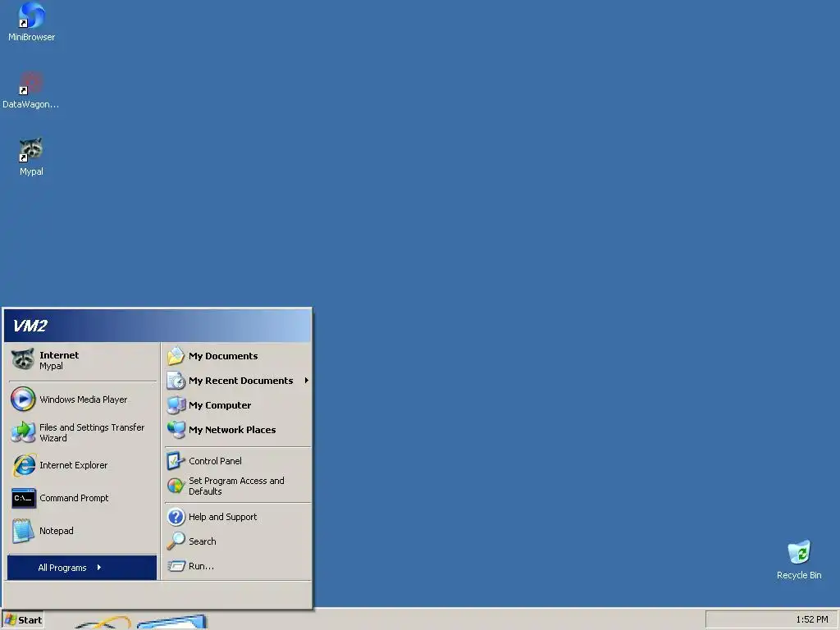Click the Command Prompt black icon
Screen dimensions: 840x630
(x=24, y=498)
